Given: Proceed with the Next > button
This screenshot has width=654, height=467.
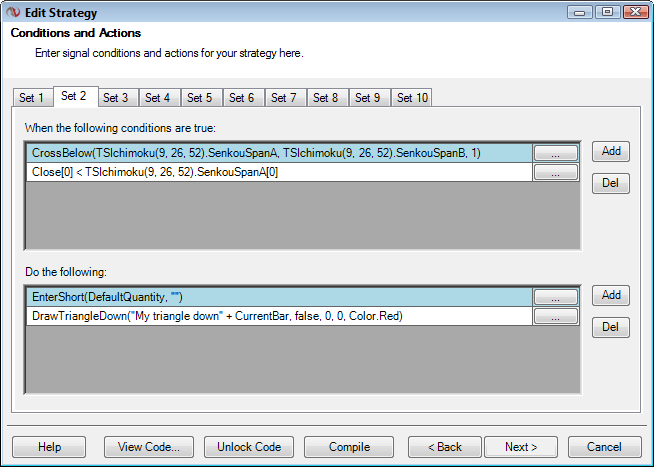Looking at the screenshot, I should (x=521, y=447).
